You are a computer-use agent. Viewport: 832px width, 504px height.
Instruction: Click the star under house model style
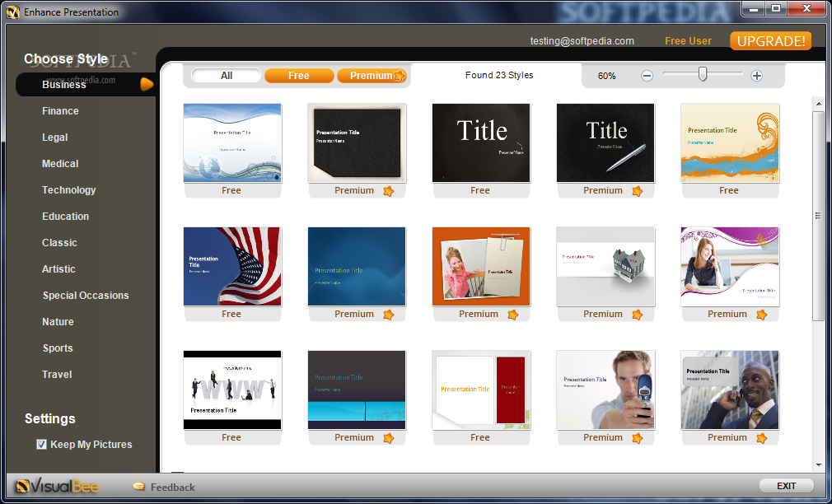(638, 315)
